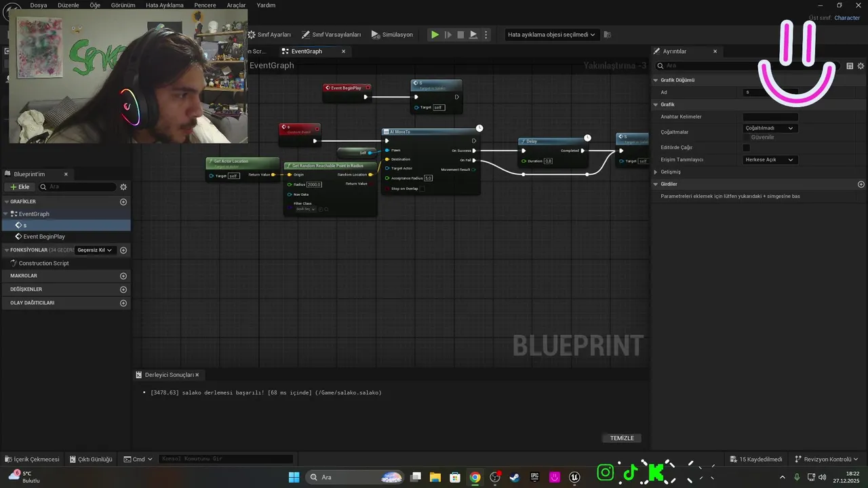Click the green Ekle add button

click(20, 187)
